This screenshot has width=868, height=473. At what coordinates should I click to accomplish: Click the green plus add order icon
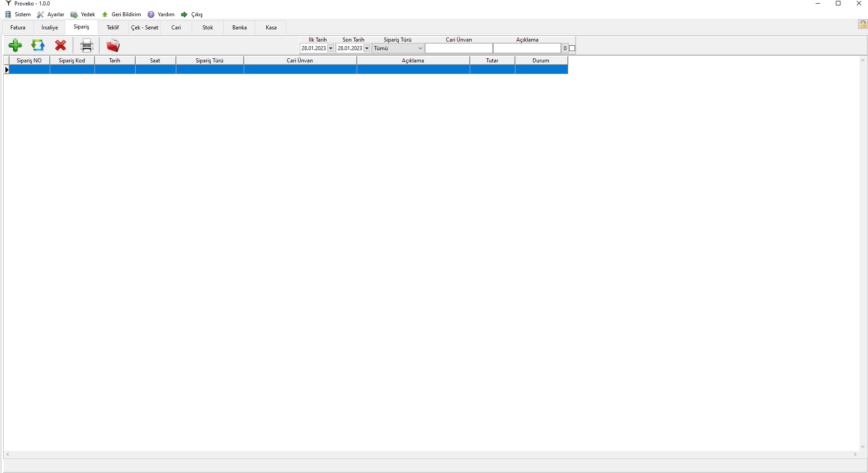point(15,46)
